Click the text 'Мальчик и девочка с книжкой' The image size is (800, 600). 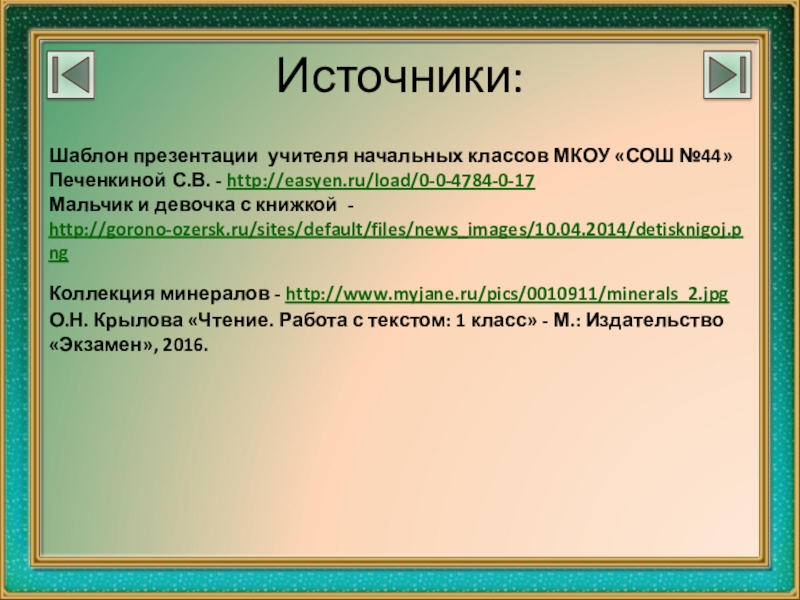(193, 205)
